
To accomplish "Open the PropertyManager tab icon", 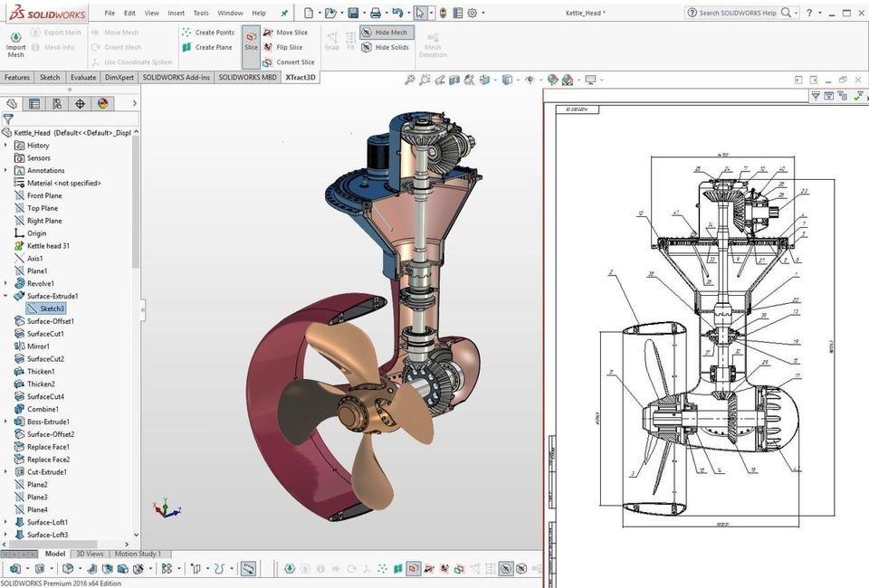I will pos(34,103).
